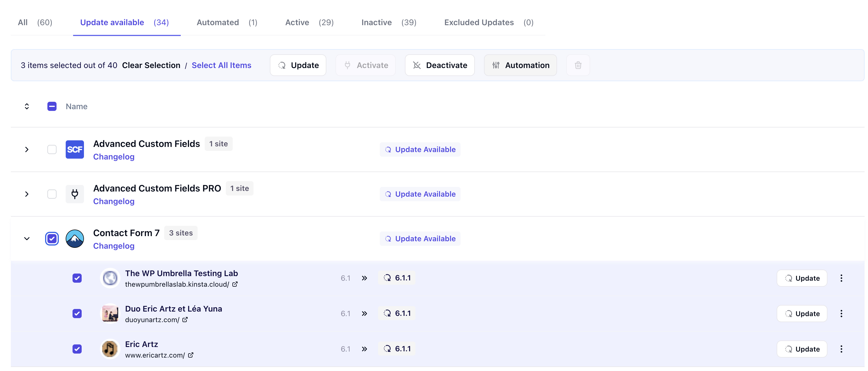The height and width of the screenshot is (371, 868).
Task: Open more options menu for Eric Artz row
Action: click(x=841, y=349)
